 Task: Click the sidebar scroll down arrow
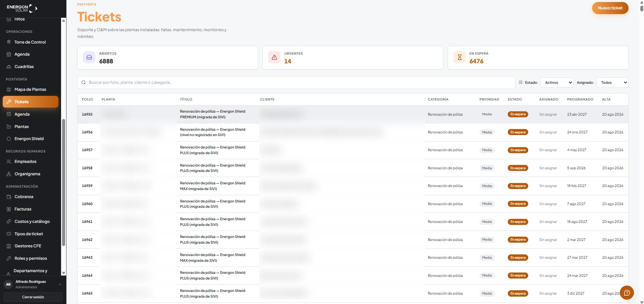coord(63,273)
